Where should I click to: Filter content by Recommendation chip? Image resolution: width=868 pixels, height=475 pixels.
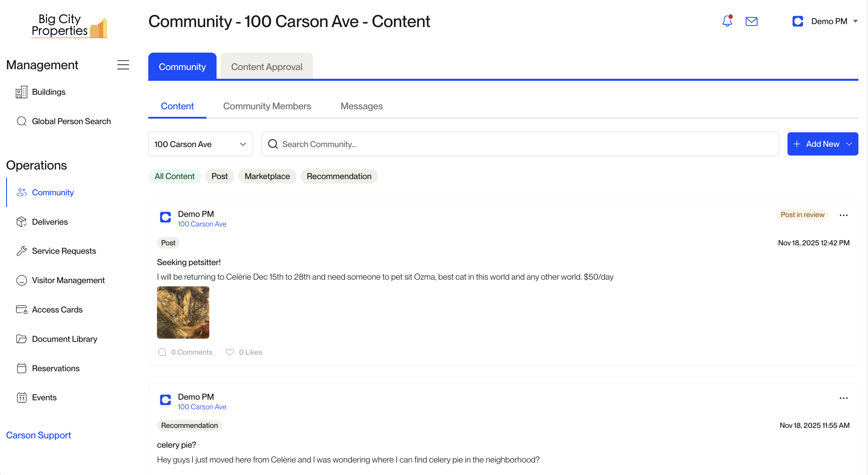click(339, 176)
